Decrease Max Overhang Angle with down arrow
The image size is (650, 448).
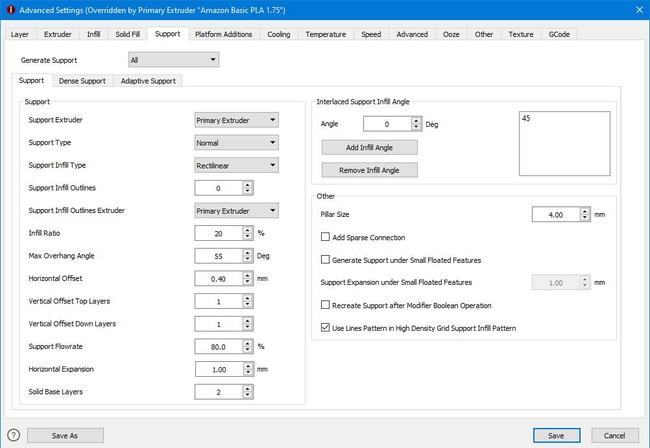[247, 259]
